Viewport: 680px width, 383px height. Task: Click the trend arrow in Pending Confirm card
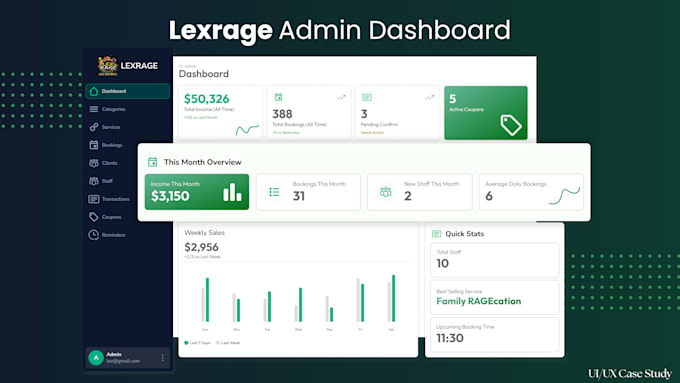point(429,97)
